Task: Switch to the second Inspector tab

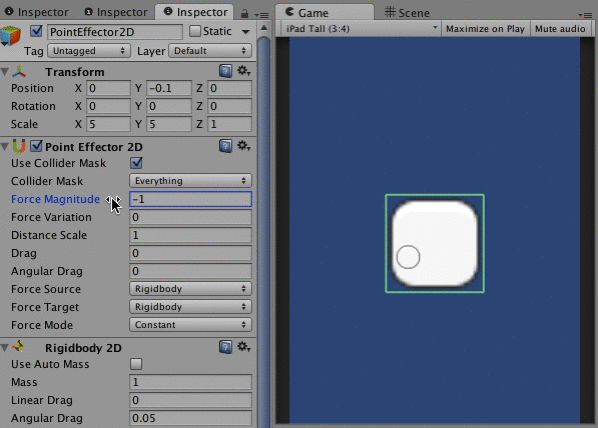Action: 115,12
